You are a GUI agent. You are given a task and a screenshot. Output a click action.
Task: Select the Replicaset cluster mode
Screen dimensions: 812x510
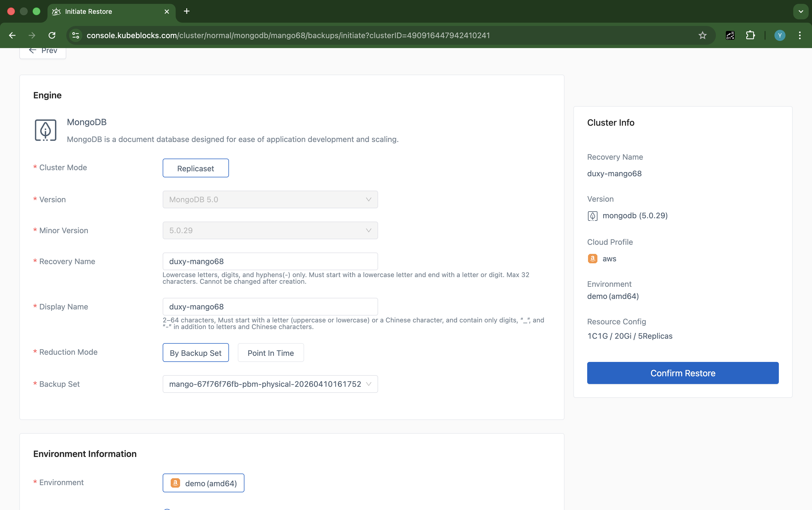point(196,168)
